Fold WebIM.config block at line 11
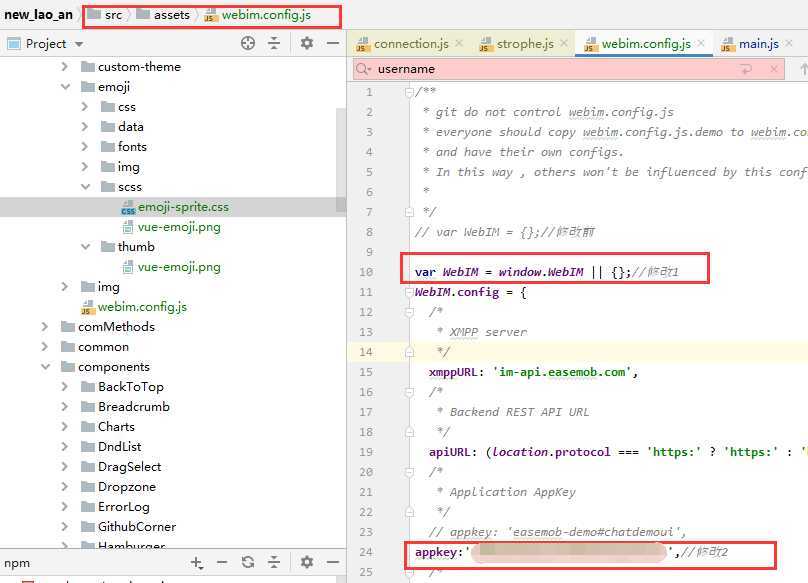Viewport: 808px width, 583px height. pos(409,292)
